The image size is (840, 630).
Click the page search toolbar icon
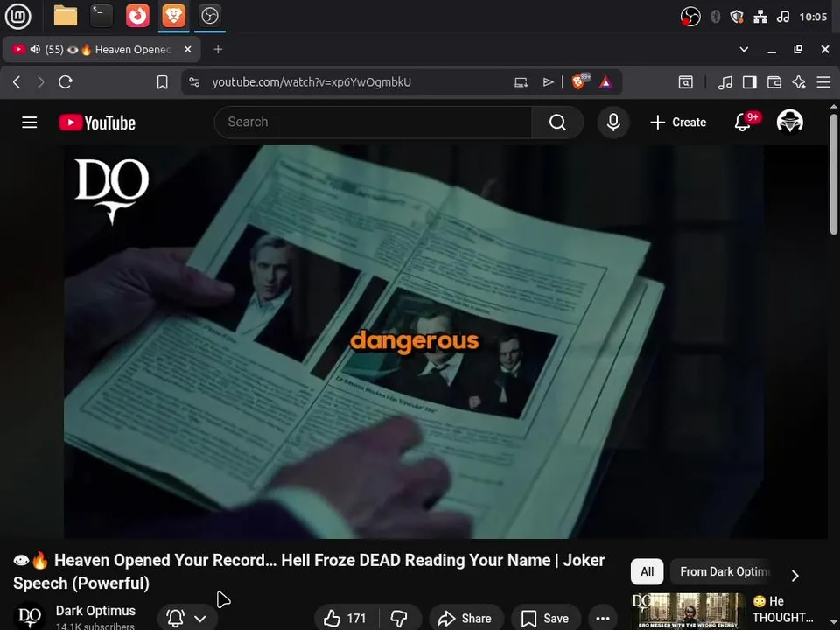(x=686, y=82)
